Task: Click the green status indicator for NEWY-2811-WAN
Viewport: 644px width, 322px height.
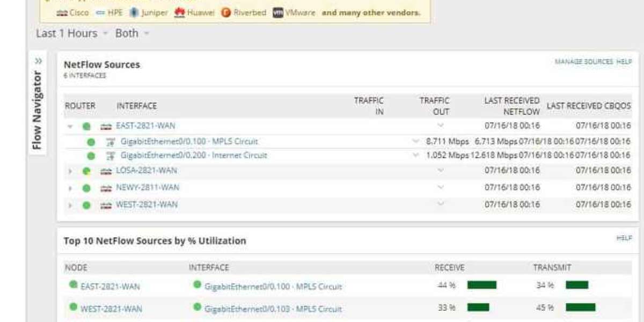Action: point(86,187)
